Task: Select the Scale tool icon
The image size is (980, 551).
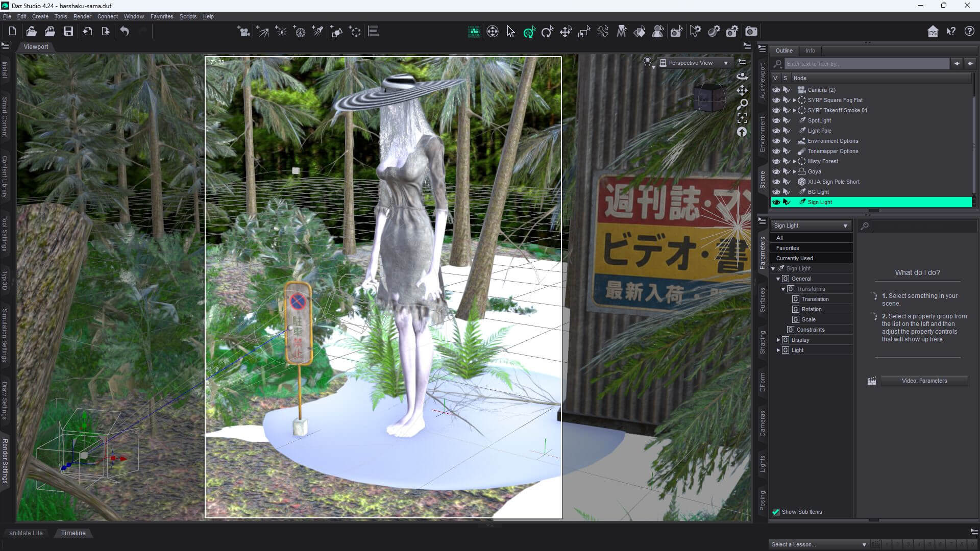Action: coord(584,32)
